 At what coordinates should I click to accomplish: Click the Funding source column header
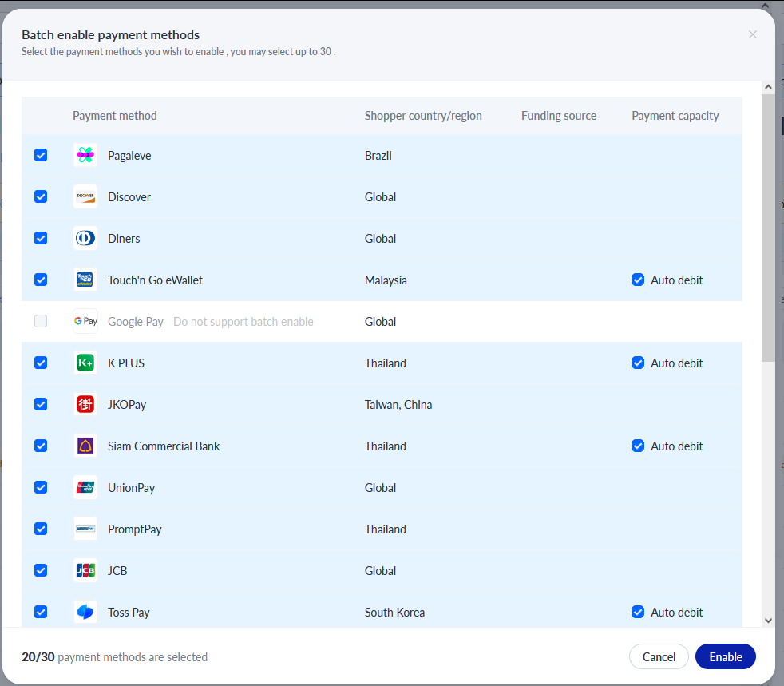click(559, 116)
